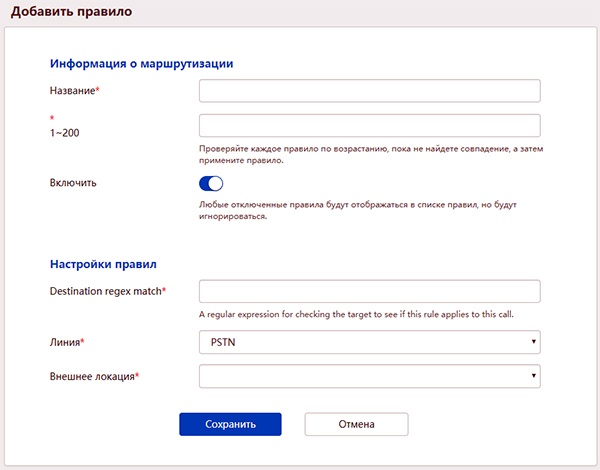600x470 pixels.
Task: Click the Информация о маршрутизации heading
Action: pyautogui.click(x=142, y=63)
